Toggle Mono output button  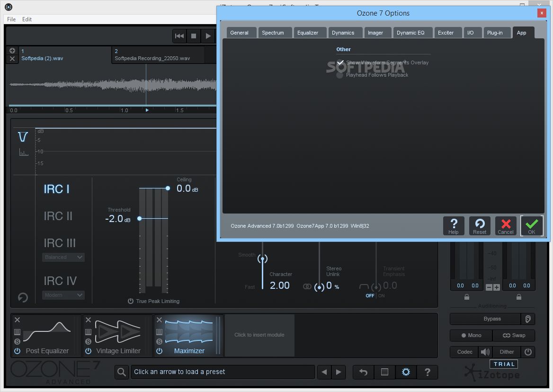pos(471,335)
